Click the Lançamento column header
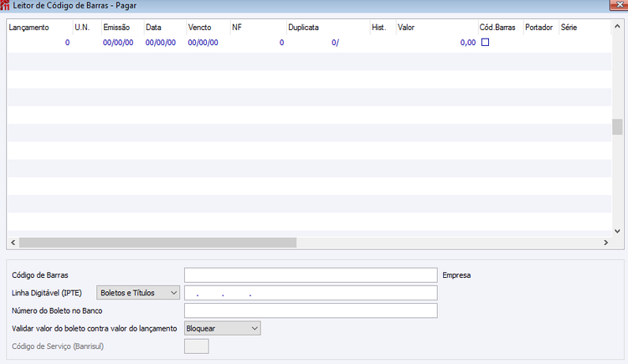This screenshot has width=628, height=364. pyautogui.click(x=40, y=28)
